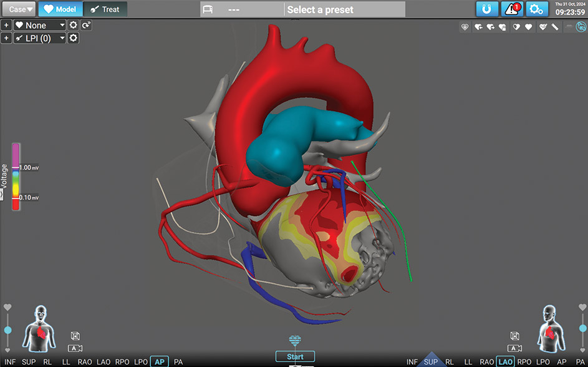Click the Start button
Screen dimensions: 588x367
point(295,357)
